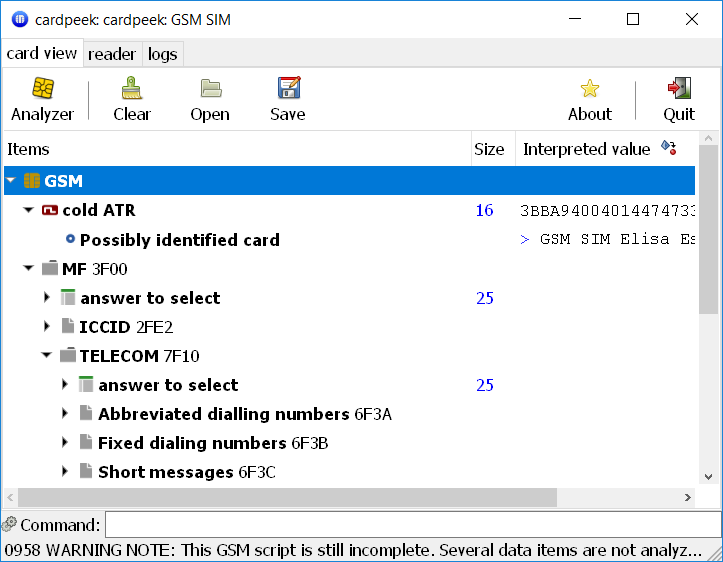The width and height of the screenshot is (723, 562).
Task: Click the Analyzer chip icon
Action: click(x=42, y=89)
